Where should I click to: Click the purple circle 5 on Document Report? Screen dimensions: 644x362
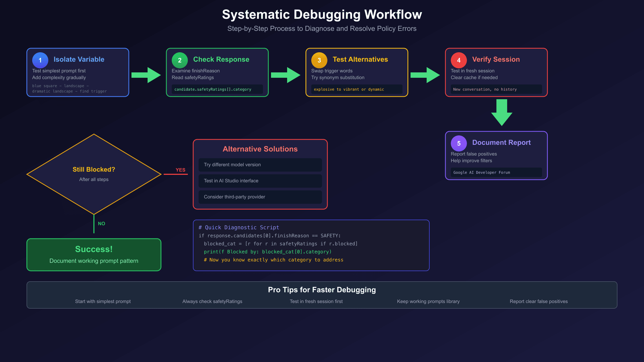[x=459, y=143]
